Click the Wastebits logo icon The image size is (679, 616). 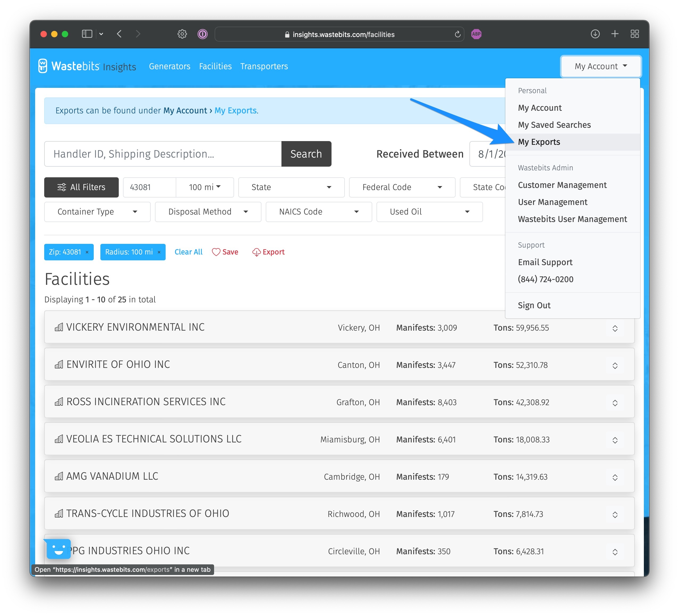click(x=43, y=66)
